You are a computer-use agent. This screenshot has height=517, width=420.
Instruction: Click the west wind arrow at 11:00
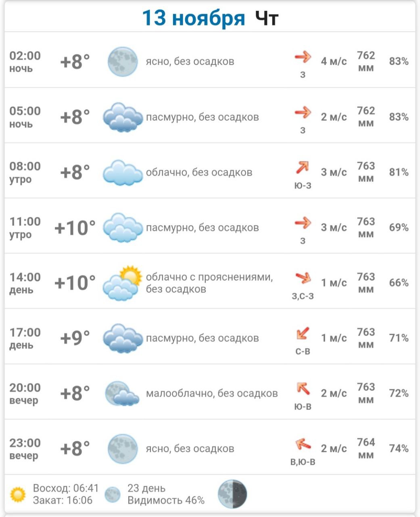[x=303, y=223]
